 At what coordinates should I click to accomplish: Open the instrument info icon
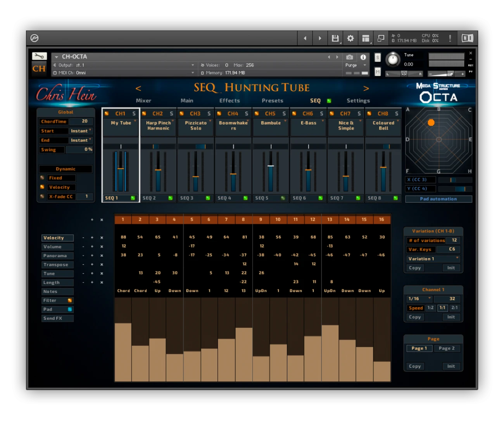(x=363, y=57)
